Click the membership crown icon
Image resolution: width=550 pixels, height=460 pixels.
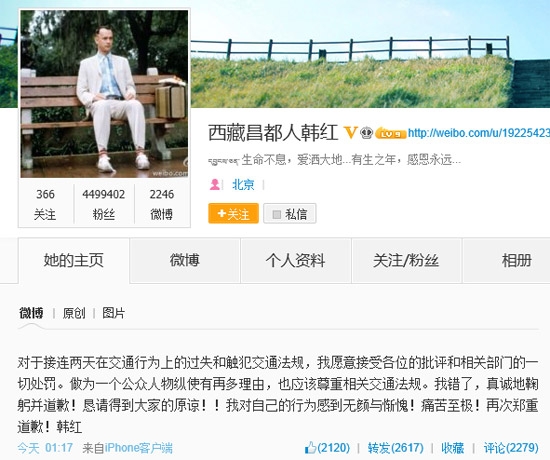tap(367, 133)
